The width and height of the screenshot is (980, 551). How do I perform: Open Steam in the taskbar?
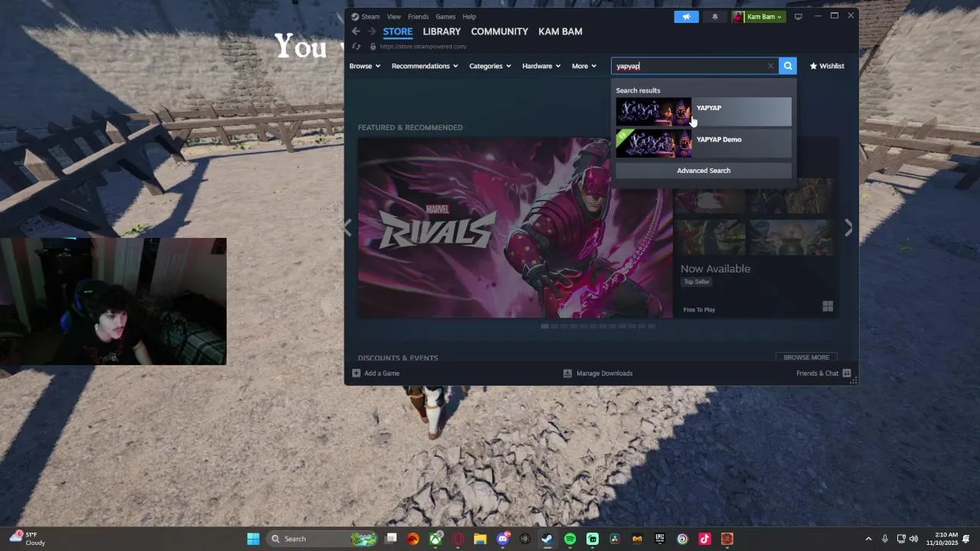(547, 539)
